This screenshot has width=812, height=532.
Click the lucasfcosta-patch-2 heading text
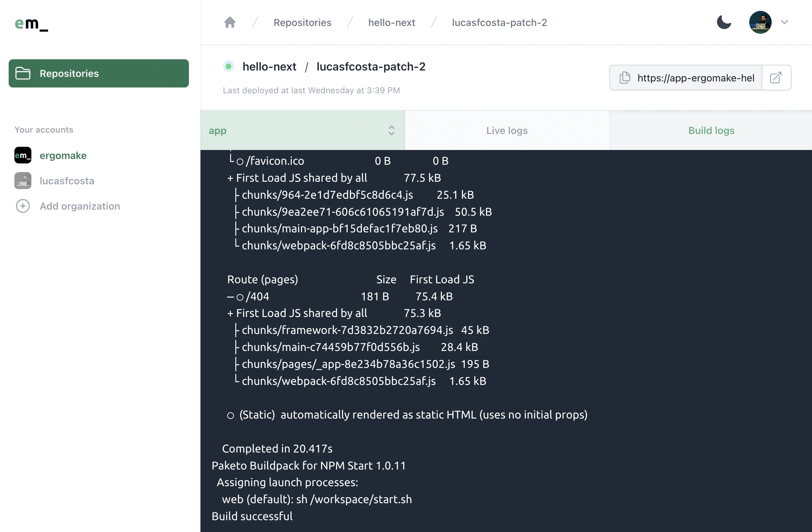[x=371, y=67]
